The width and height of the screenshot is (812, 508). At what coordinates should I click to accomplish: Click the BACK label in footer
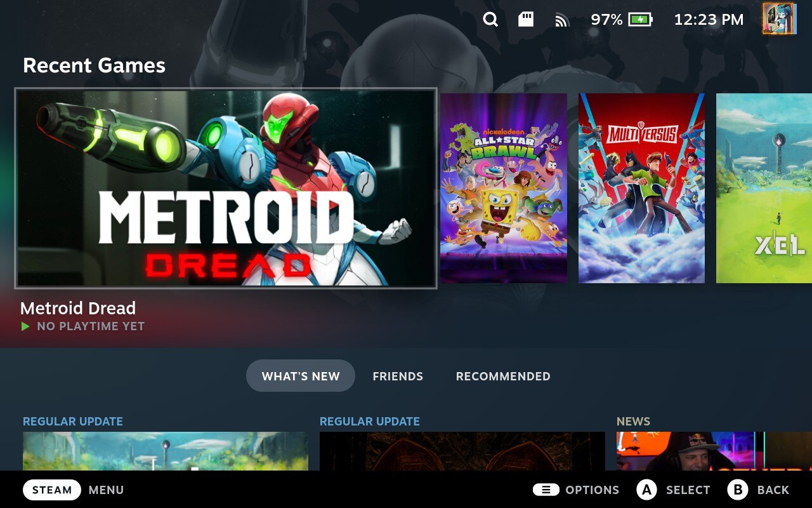click(773, 490)
